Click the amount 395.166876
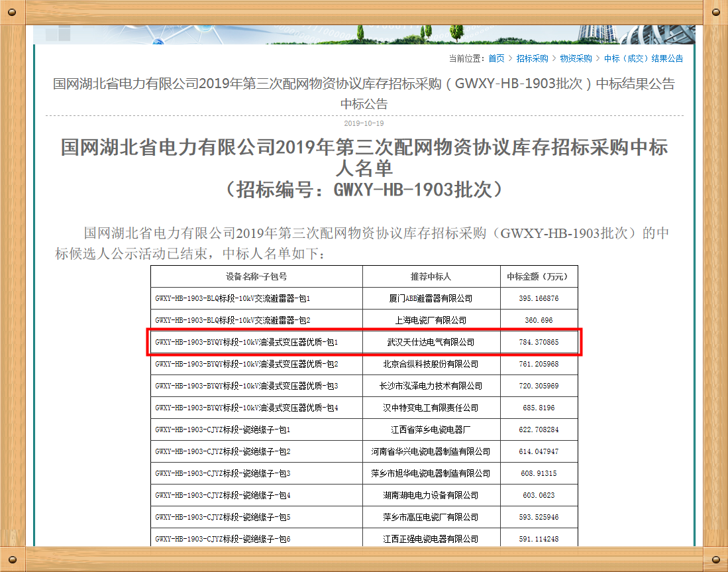Viewport: 728px width, 572px height. click(539, 298)
